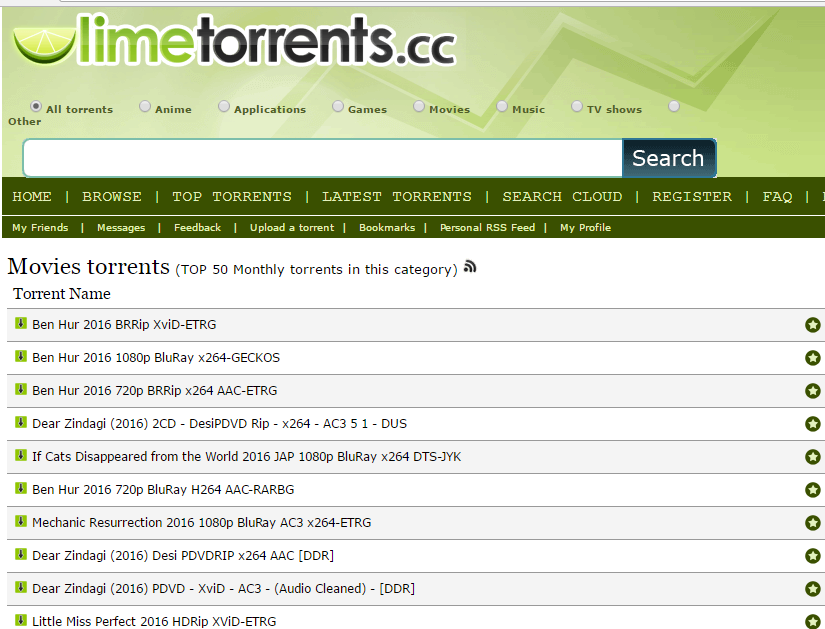Image resolution: width=825 pixels, height=629 pixels.
Task: Select the Movies radio button
Action: coord(419,107)
